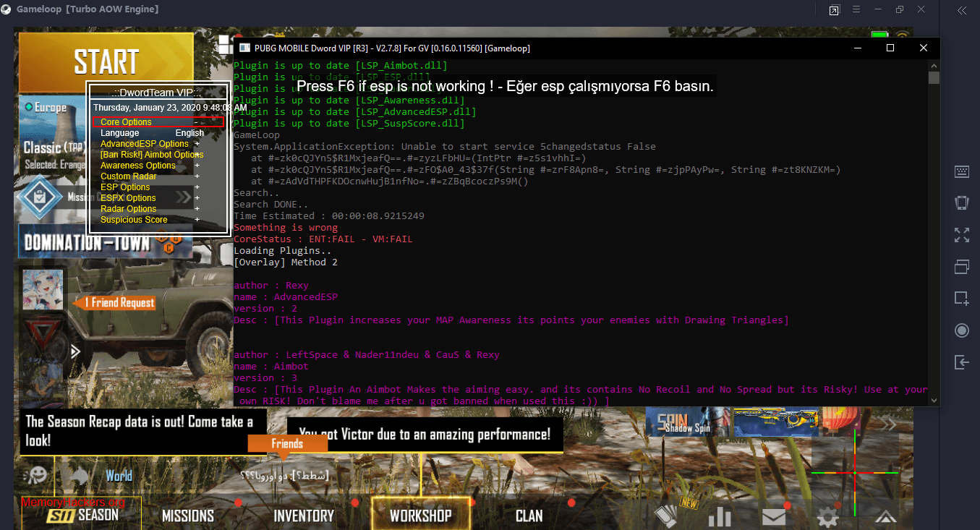This screenshot has width=980, height=530.
Task: Maximize the PUBG MOBILE Dword console window
Action: [890, 48]
